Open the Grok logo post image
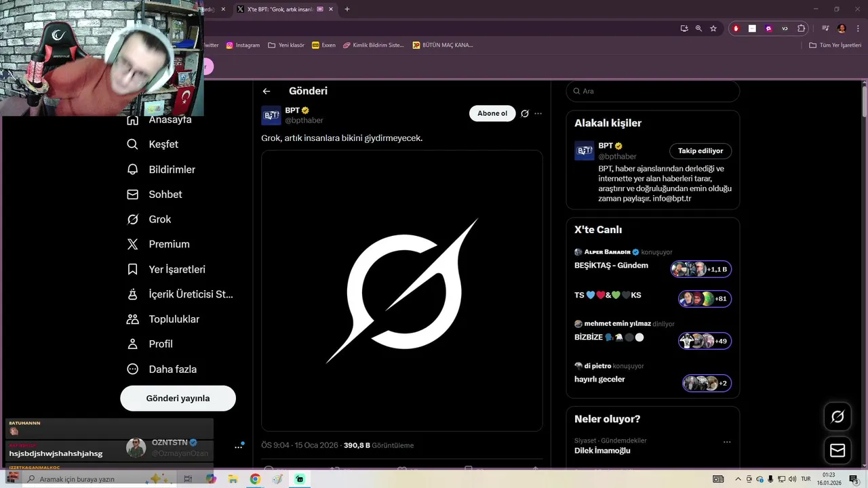Image resolution: width=868 pixels, height=488 pixels. 402,291
